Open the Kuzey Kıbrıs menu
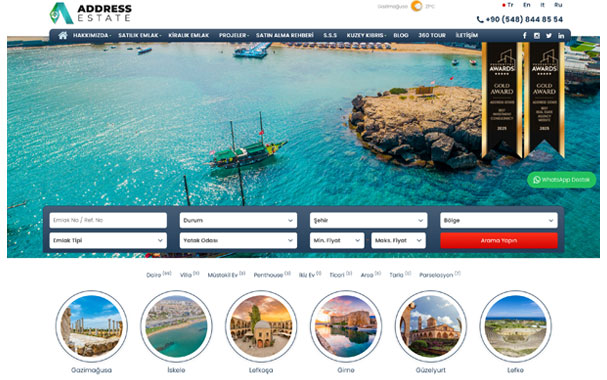Screen dimensions: 607x380 pos(366,35)
